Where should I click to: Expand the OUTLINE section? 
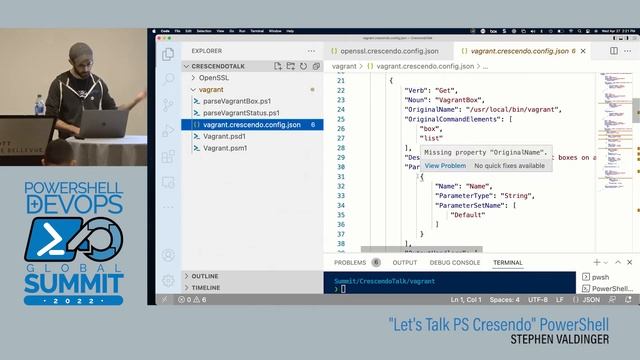205,276
